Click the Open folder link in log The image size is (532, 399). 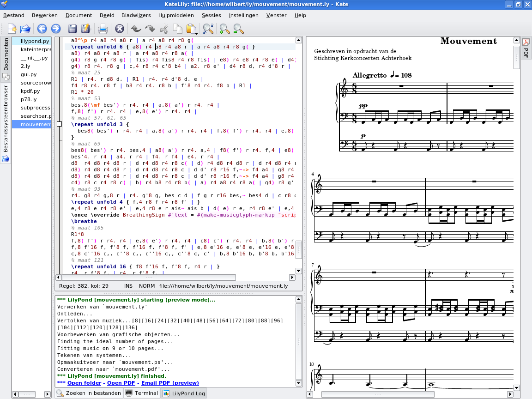tap(84, 383)
